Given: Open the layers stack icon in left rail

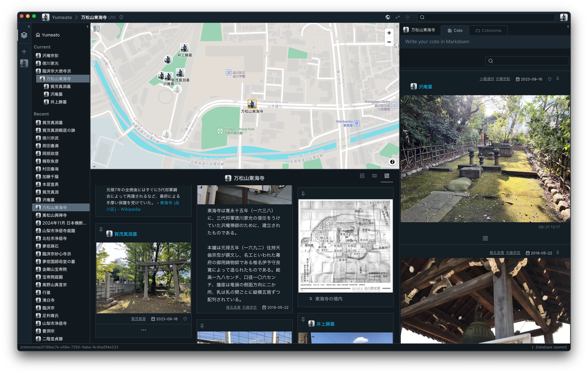Looking at the screenshot, I should click(24, 35).
